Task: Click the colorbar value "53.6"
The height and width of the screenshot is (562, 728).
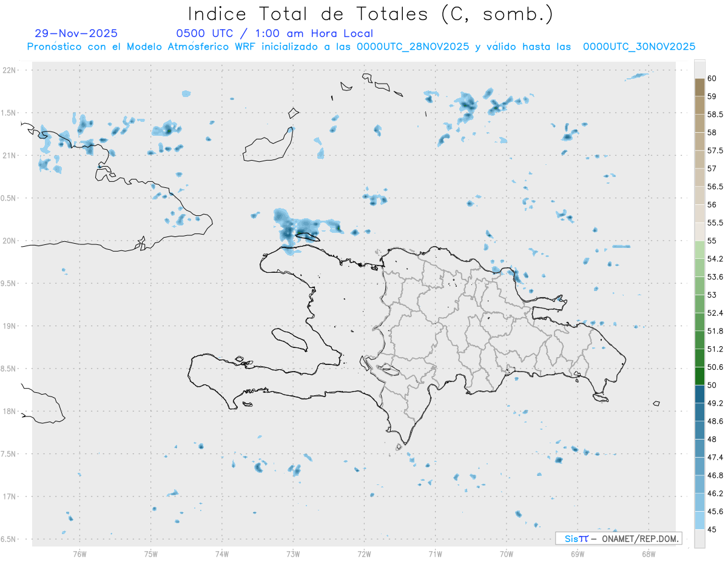Action: (715, 277)
